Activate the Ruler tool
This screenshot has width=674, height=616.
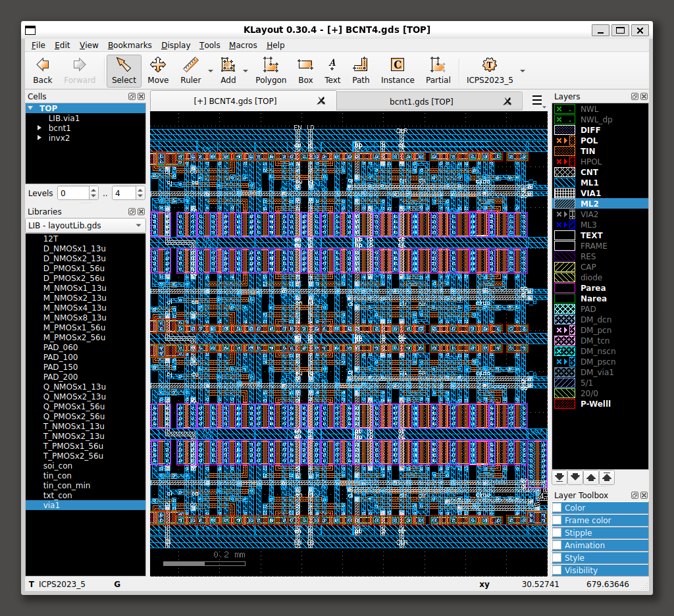pos(190,71)
